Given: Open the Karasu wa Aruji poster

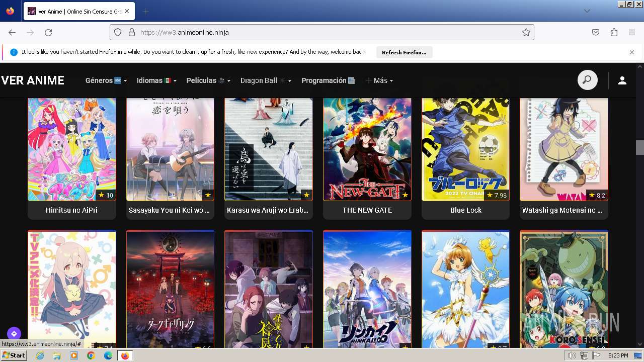Looking at the screenshot, I should click(x=269, y=149).
